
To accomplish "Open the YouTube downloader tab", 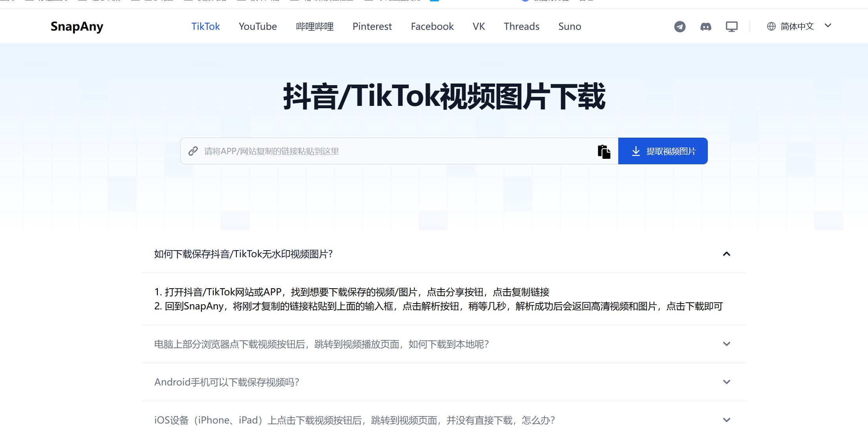I will click(x=258, y=26).
